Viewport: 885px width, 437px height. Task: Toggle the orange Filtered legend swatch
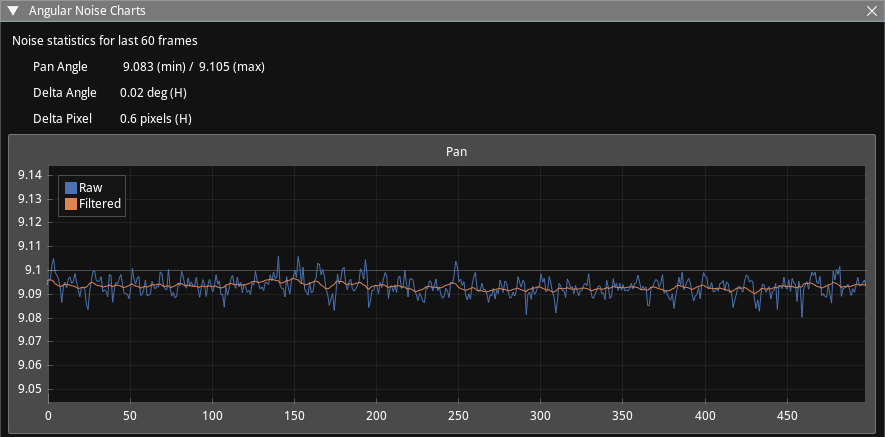coord(71,204)
